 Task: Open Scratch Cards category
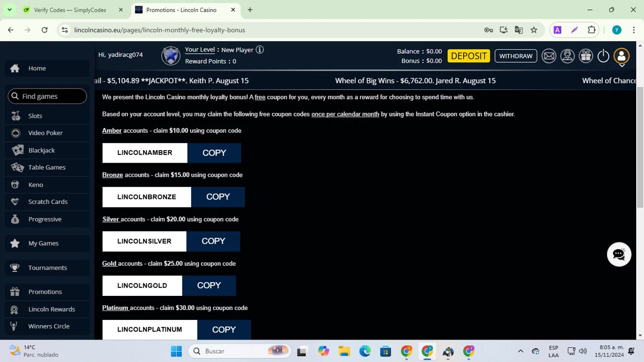click(x=47, y=202)
